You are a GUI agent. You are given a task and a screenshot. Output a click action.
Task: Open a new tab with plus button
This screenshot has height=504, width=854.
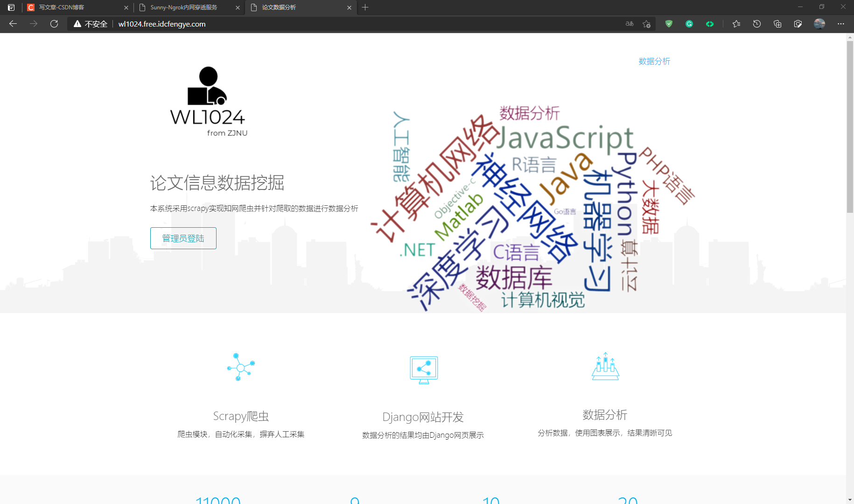coord(365,7)
